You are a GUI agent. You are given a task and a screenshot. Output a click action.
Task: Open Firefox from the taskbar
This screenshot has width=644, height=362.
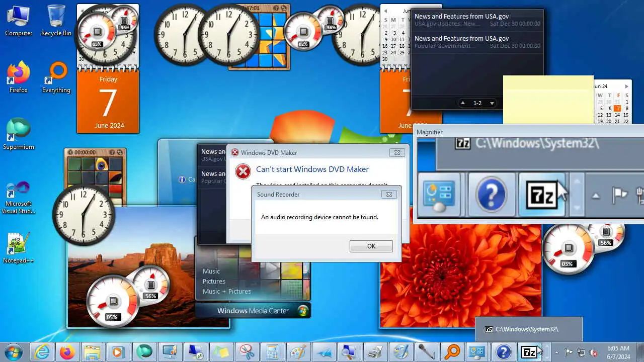point(67,352)
